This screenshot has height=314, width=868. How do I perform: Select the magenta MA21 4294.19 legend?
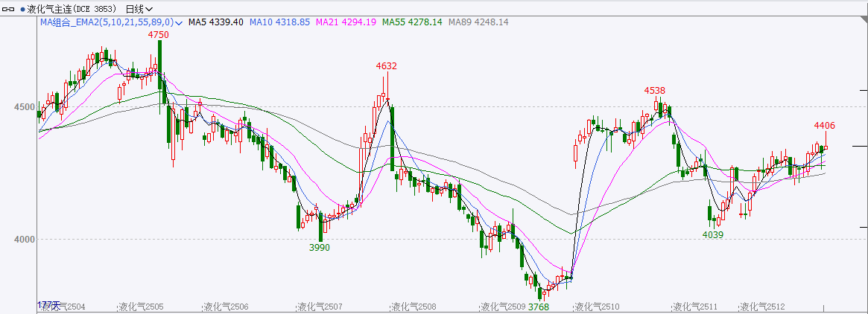coord(346,23)
